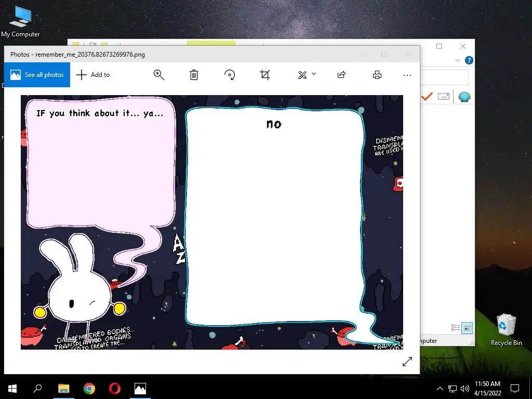Expand the Edit & Create dropdown arrow
532x399 pixels.
pyautogui.click(x=314, y=74)
